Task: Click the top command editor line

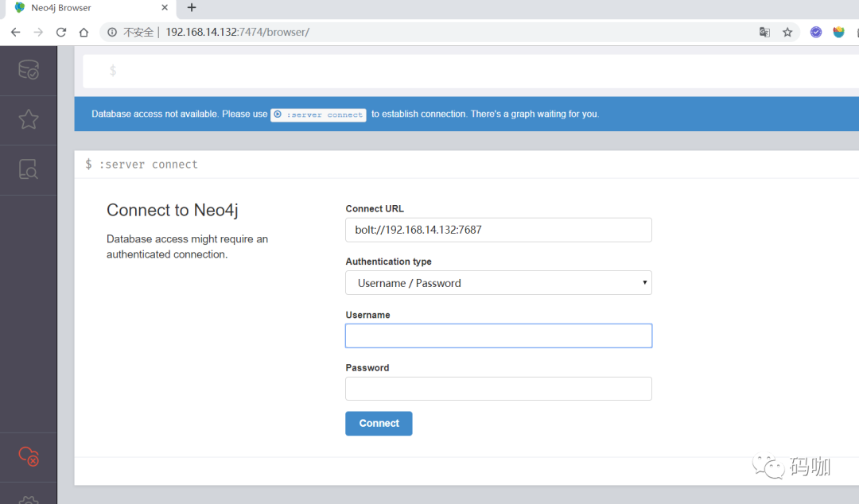Action: (x=471, y=71)
